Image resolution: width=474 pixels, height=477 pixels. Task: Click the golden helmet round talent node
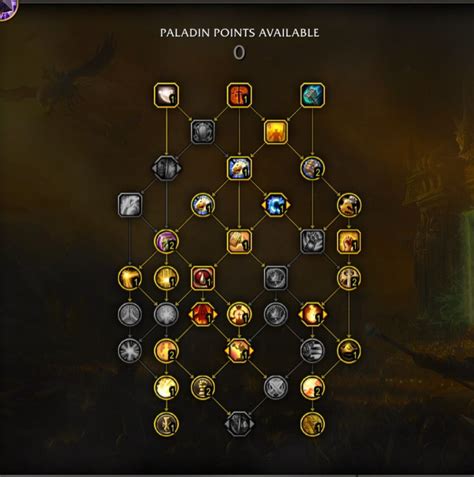(349, 351)
